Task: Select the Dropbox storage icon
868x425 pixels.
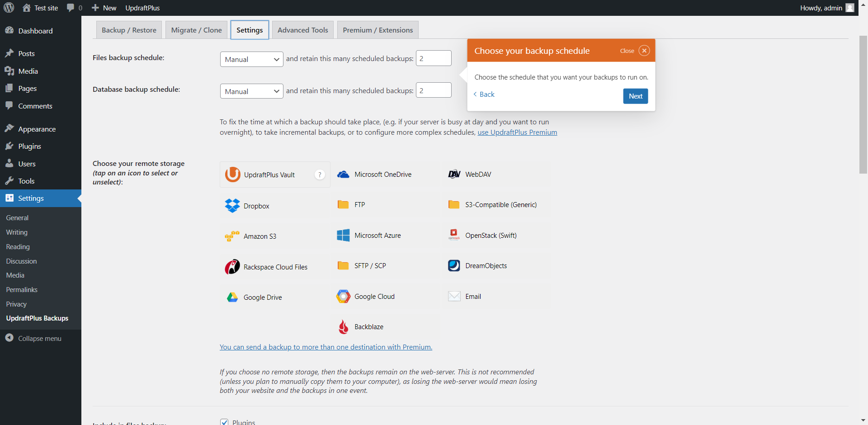Action: click(232, 206)
